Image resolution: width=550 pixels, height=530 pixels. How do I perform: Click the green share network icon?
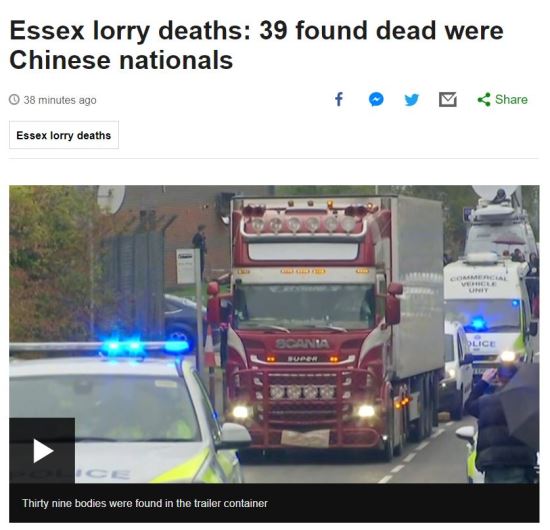point(484,100)
